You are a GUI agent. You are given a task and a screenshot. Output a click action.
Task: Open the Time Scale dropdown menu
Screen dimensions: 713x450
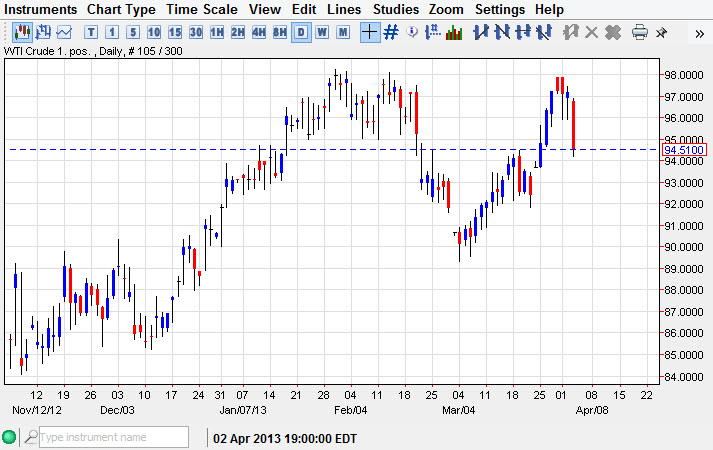point(202,9)
